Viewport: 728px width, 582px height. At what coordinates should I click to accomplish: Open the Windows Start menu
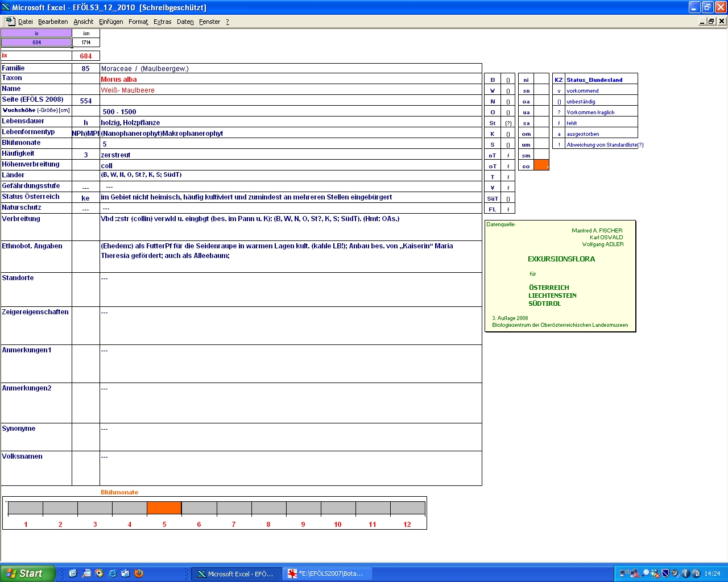pyautogui.click(x=27, y=573)
